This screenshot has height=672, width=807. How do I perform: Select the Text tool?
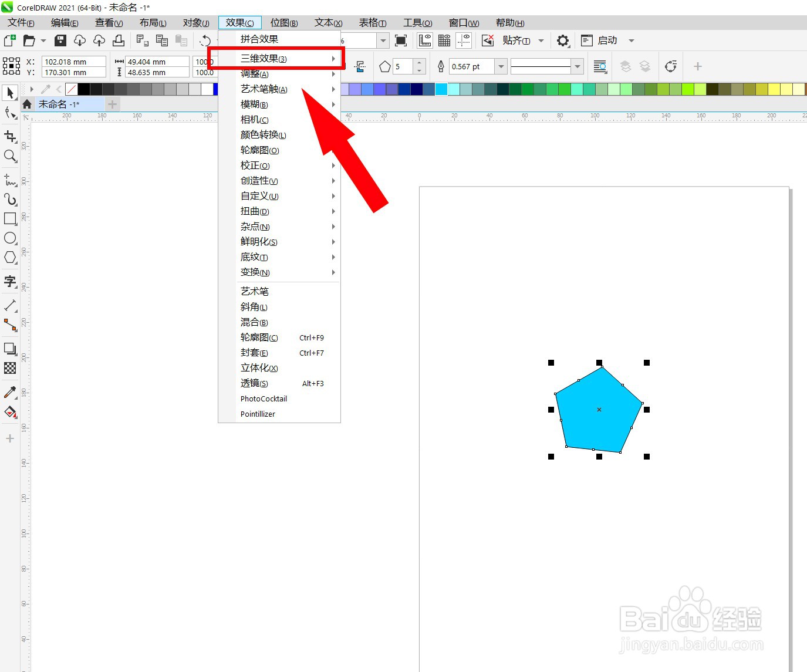[10, 281]
